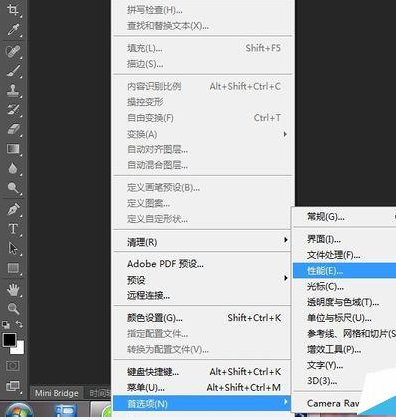Select the Brush tool
The width and height of the screenshot is (396, 420).
13,71
